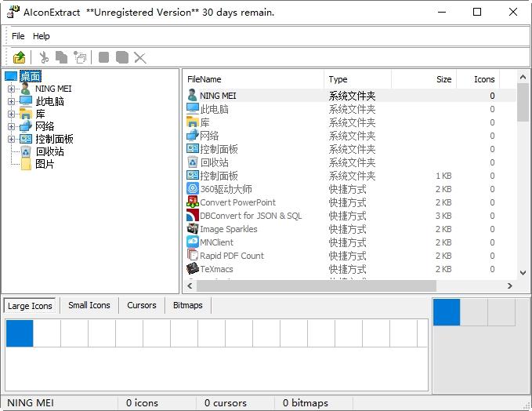532x411 pixels.
Task: Switch to the Cursors tab
Action: (142, 305)
